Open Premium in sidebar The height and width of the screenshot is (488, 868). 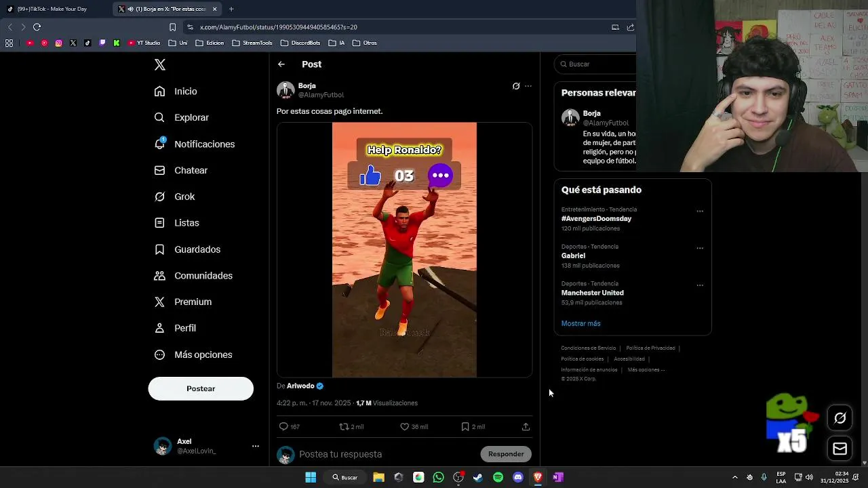tap(182, 302)
